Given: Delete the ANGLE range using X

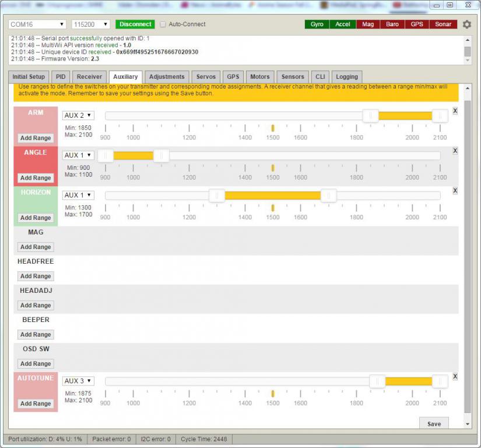Looking at the screenshot, I should tap(455, 150).
